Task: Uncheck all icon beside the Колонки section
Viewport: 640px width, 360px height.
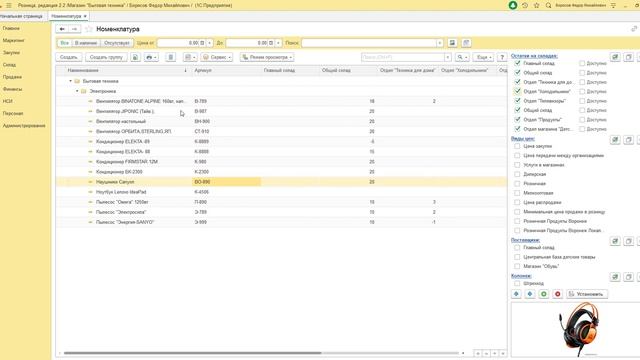Action: (x=629, y=277)
